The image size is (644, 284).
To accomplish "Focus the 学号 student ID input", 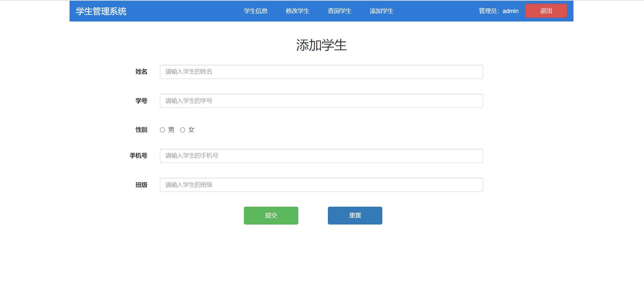I will pyautogui.click(x=321, y=101).
